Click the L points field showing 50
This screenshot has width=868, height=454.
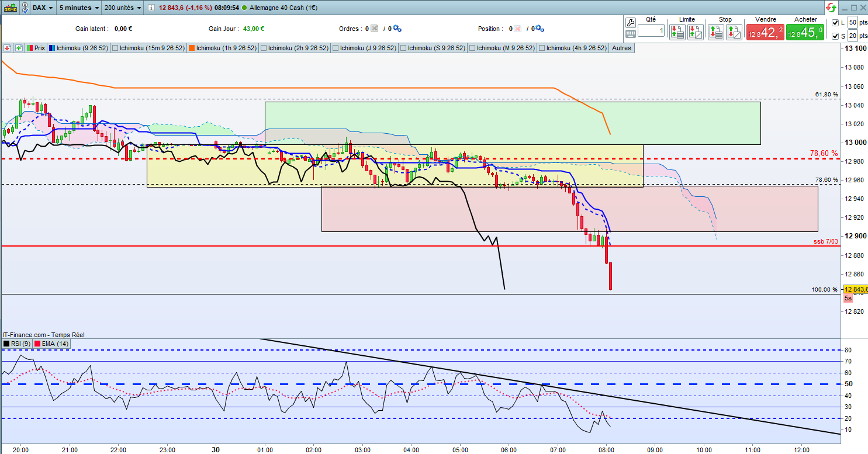(x=852, y=23)
